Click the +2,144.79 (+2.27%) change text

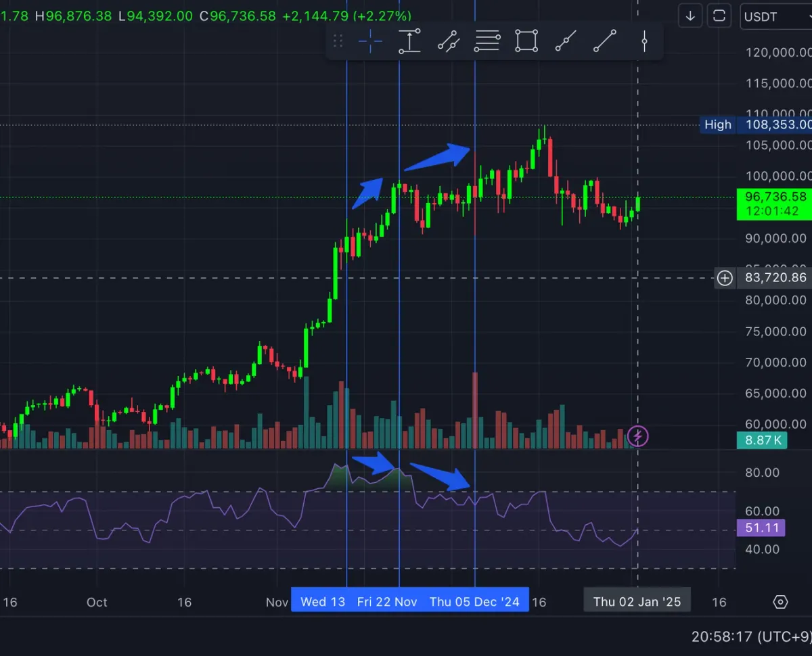pyautogui.click(x=346, y=16)
